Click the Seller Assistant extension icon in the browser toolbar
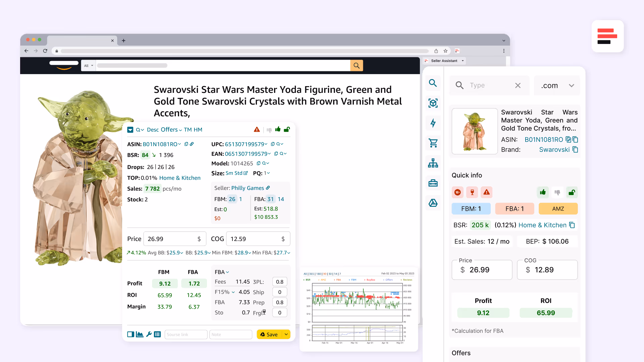This screenshot has width=644, height=362. (457, 51)
